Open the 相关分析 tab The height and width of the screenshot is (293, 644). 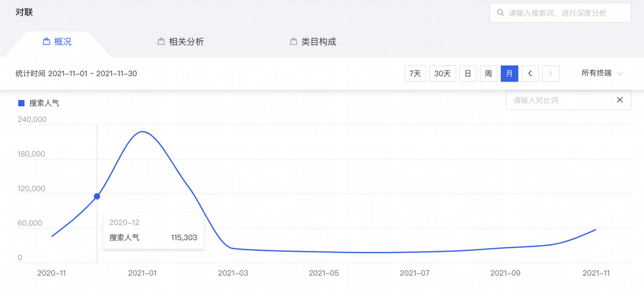pyautogui.click(x=186, y=41)
